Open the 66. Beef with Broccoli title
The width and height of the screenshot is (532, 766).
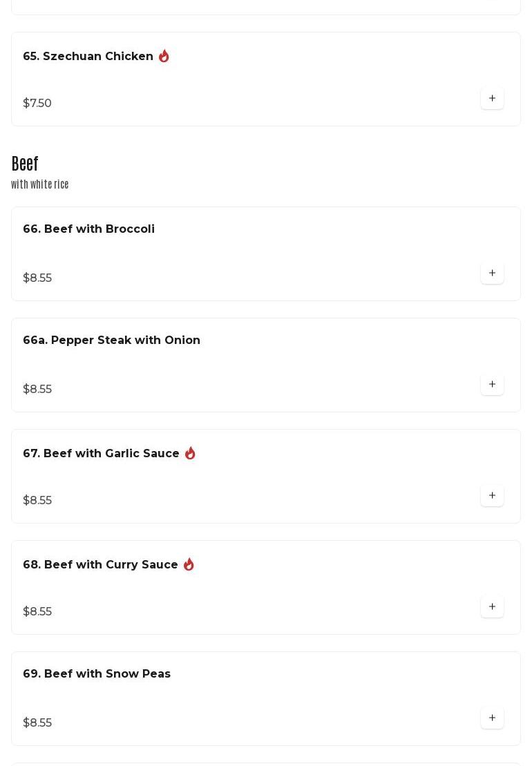point(89,229)
